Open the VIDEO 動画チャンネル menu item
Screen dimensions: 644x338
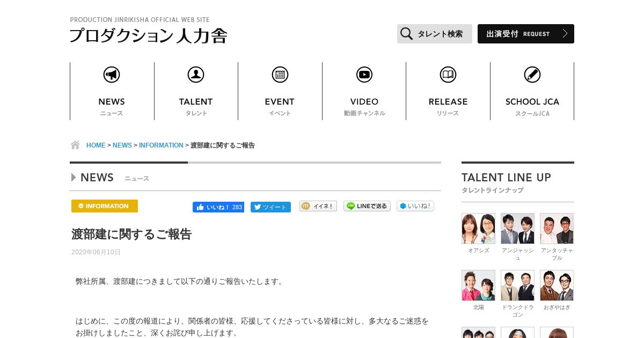[364, 91]
